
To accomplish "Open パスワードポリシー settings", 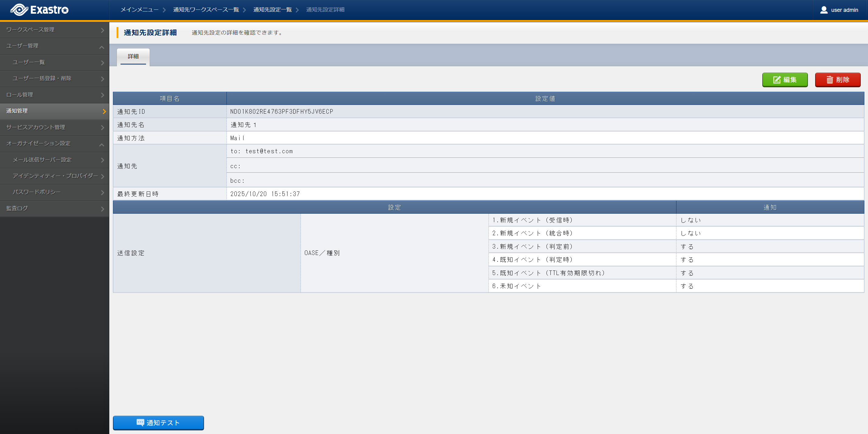I will pyautogui.click(x=36, y=192).
